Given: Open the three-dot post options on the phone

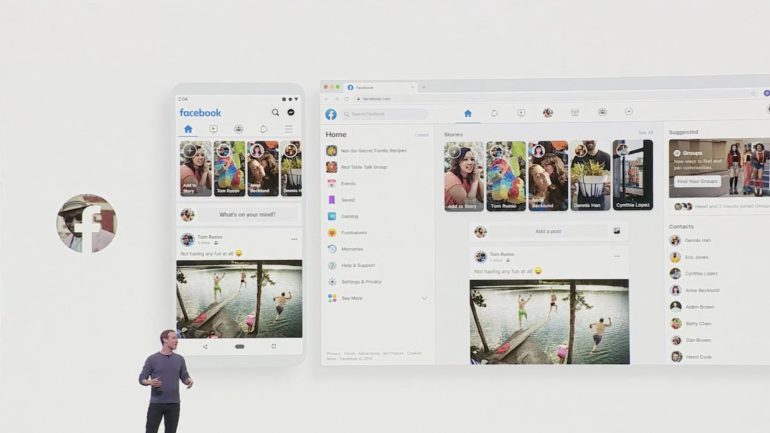Looking at the screenshot, I should point(294,240).
